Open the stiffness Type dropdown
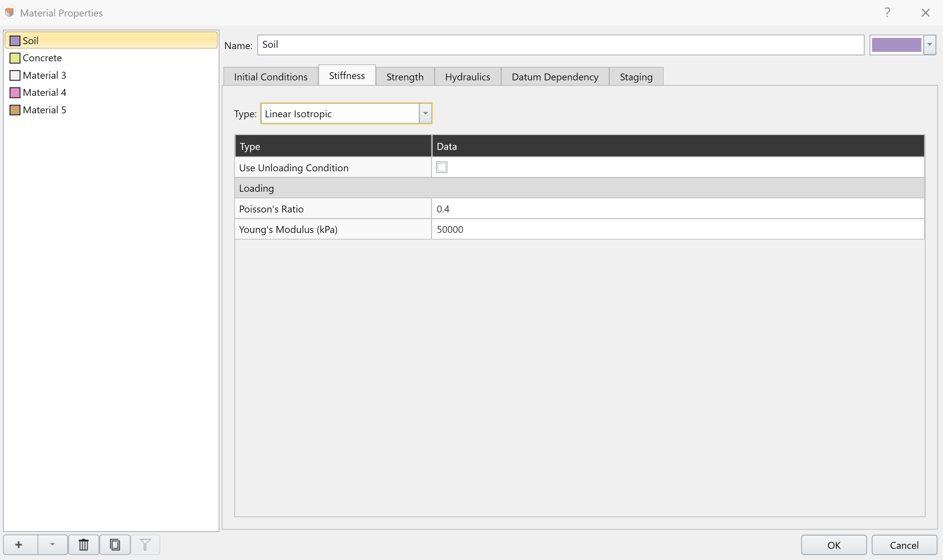This screenshot has height=560, width=943. [x=425, y=113]
